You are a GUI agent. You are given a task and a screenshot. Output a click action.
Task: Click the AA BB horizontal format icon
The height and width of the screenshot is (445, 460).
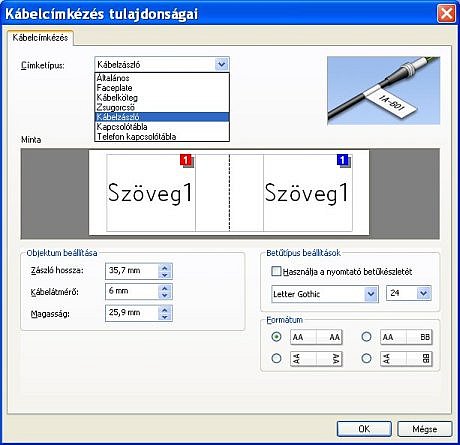(406, 337)
